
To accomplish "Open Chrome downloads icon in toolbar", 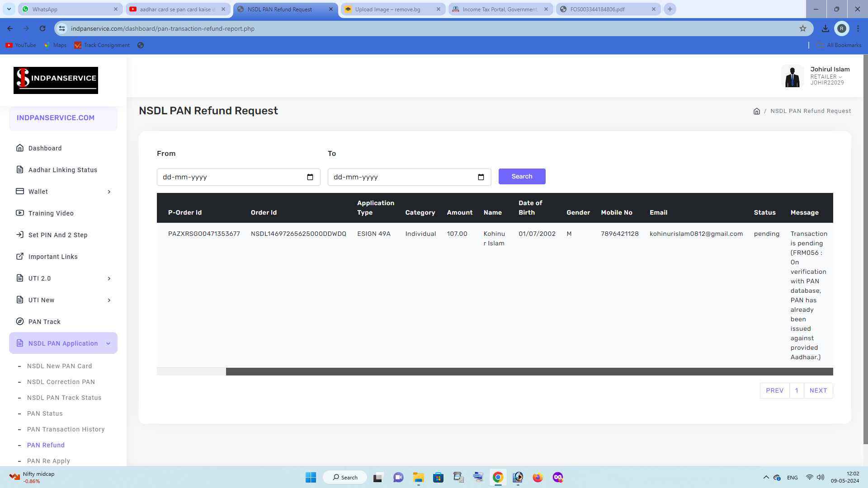I will click(825, 28).
